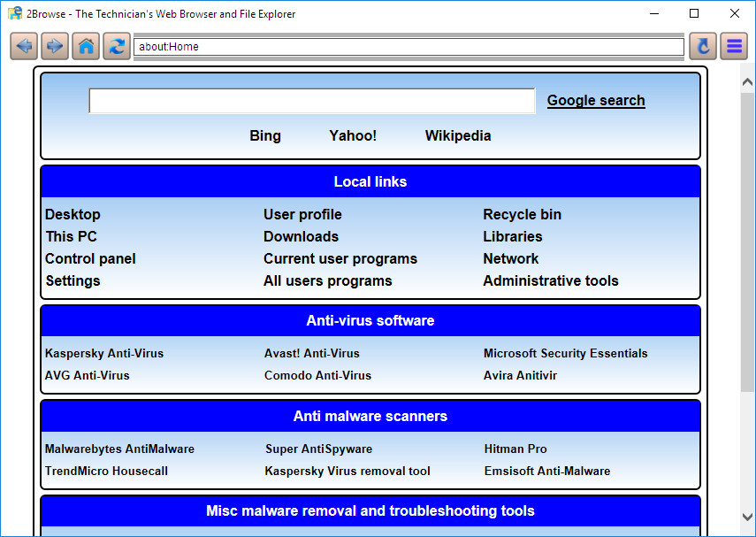Click the Local links section header
Screen dimensions: 756x537
370,182
